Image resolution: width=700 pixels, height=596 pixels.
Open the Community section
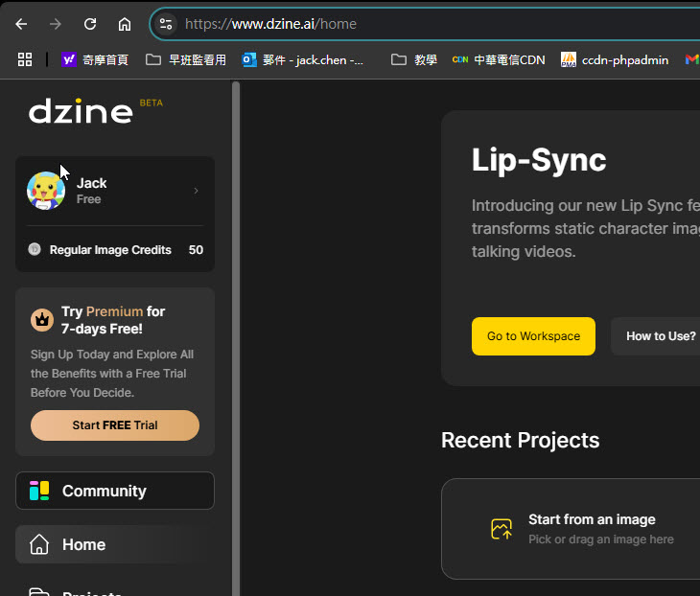[x=115, y=491]
